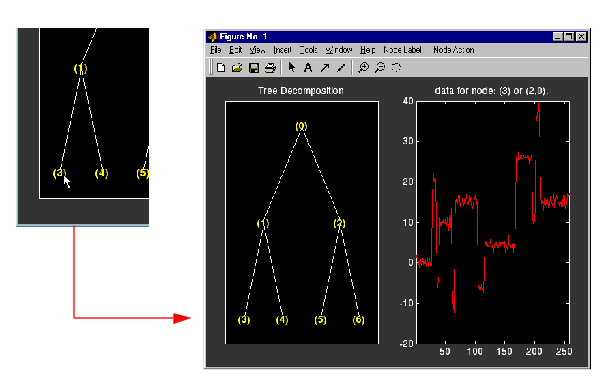Click the Print figure icon

pyautogui.click(x=270, y=68)
